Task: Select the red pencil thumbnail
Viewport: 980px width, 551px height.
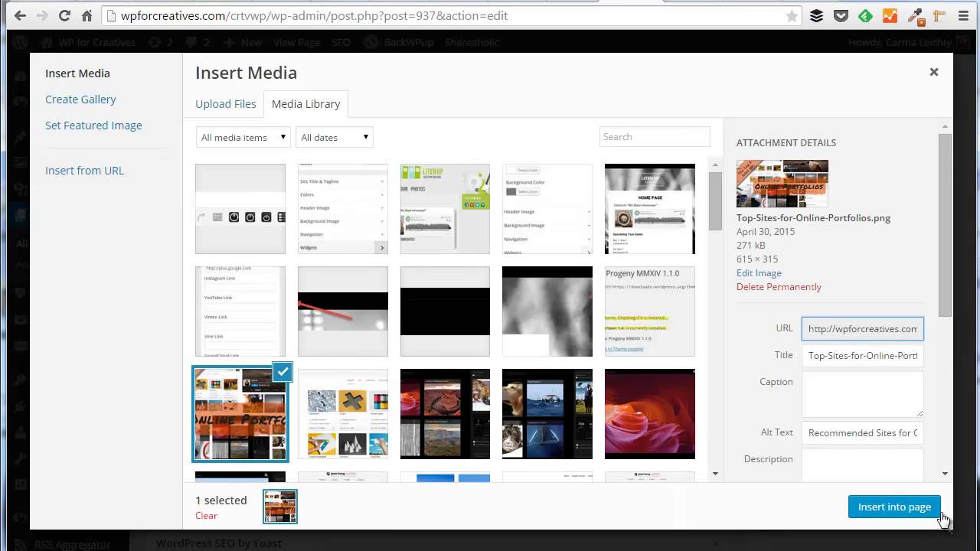Action: (x=342, y=311)
